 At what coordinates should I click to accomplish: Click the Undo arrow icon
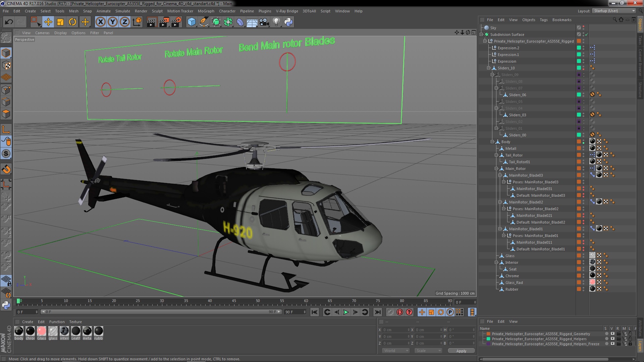[x=9, y=22]
